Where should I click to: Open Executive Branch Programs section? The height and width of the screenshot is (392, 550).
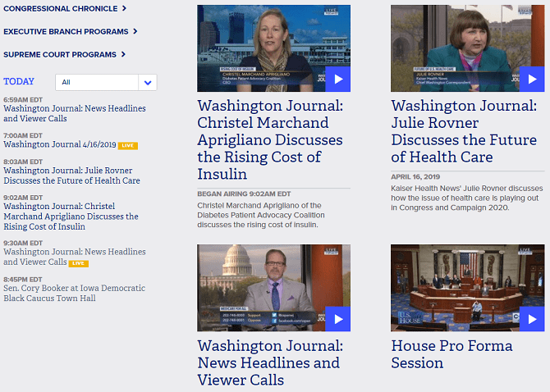(x=66, y=31)
